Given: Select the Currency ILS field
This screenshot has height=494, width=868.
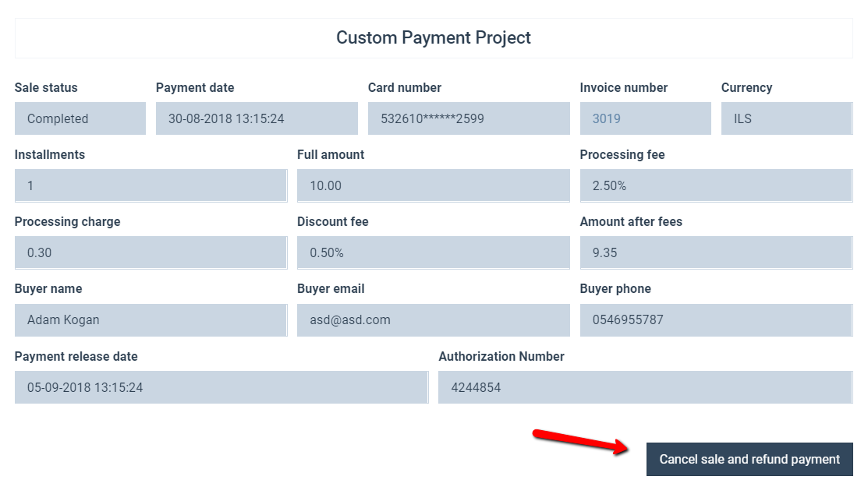Looking at the screenshot, I should tap(787, 118).
